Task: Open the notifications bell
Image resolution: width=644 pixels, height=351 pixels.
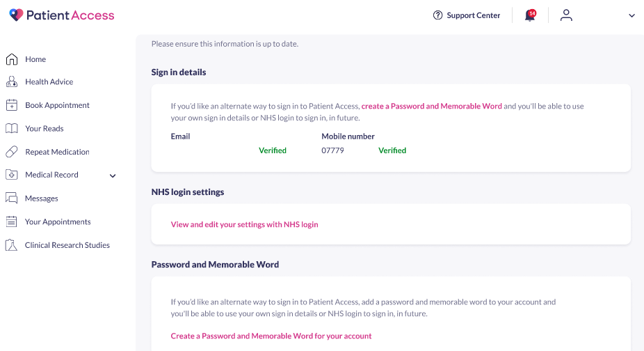Action: [530, 15]
